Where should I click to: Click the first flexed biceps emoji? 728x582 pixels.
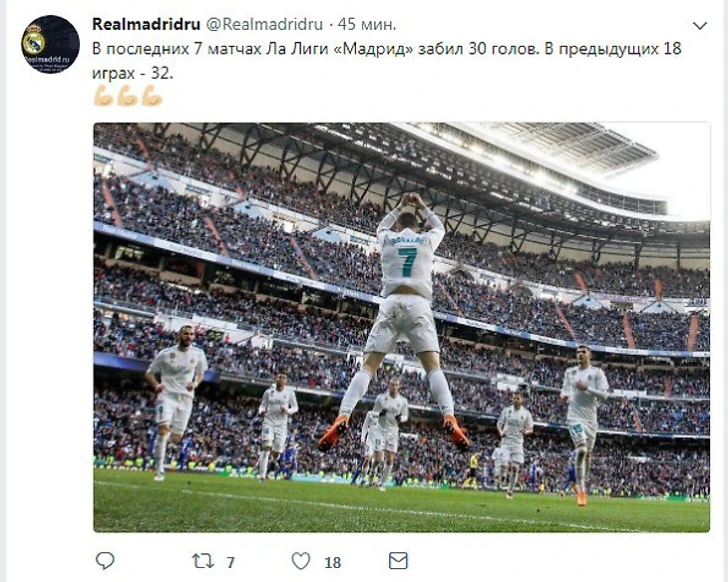[104, 96]
